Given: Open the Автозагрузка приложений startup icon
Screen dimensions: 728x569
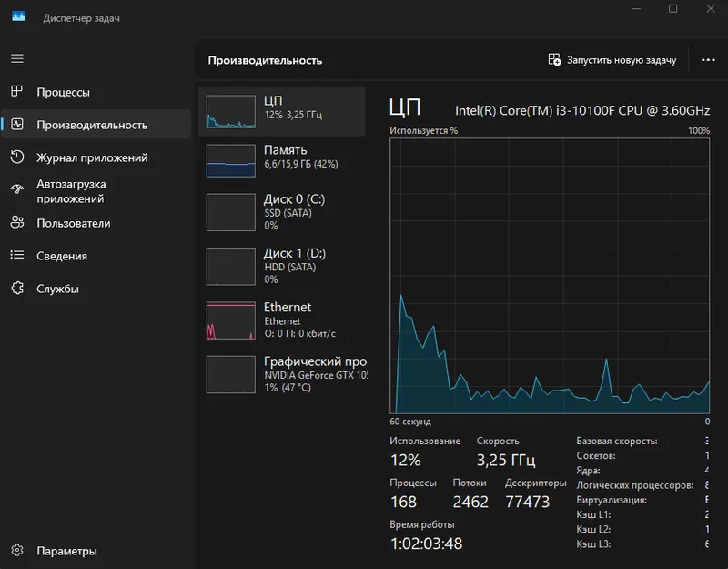Looking at the screenshot, I should pos(17,189).
